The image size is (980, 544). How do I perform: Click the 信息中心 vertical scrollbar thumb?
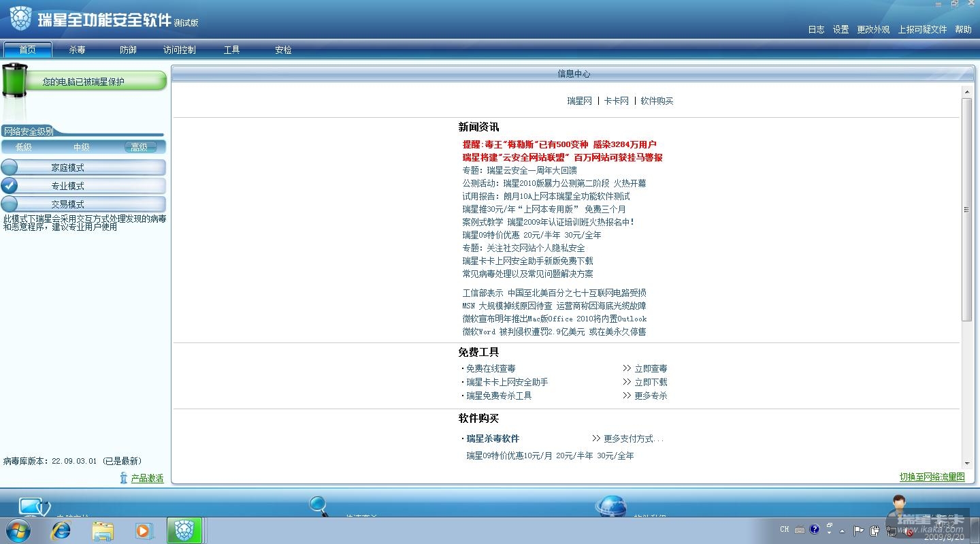pyautogui.click(x=966, y=210)
